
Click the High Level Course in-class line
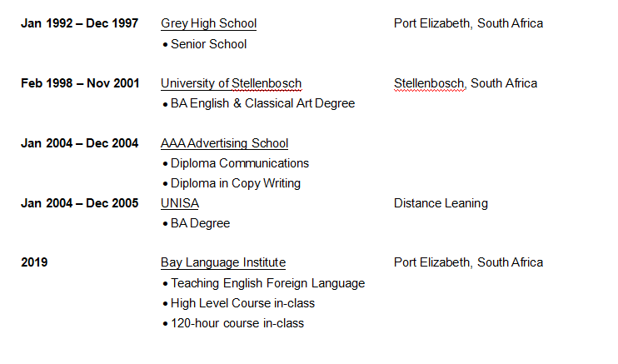(242, 303)
